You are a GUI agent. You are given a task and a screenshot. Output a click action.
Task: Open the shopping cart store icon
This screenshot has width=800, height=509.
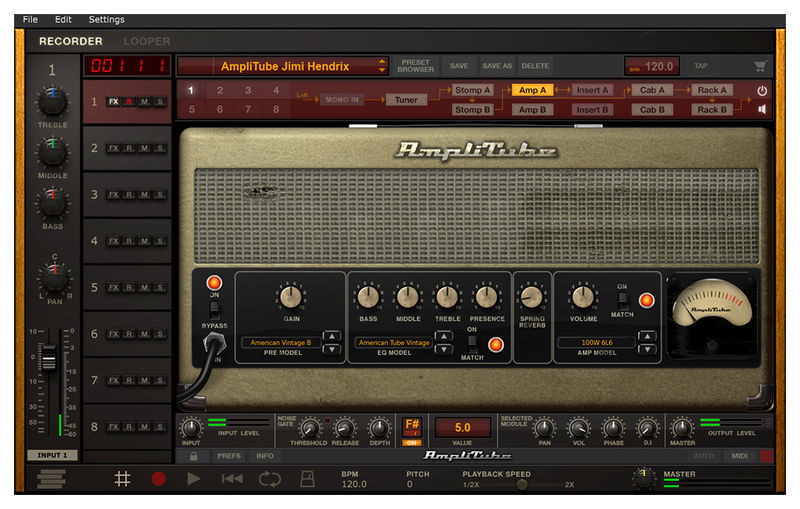[x=760, y=66]
